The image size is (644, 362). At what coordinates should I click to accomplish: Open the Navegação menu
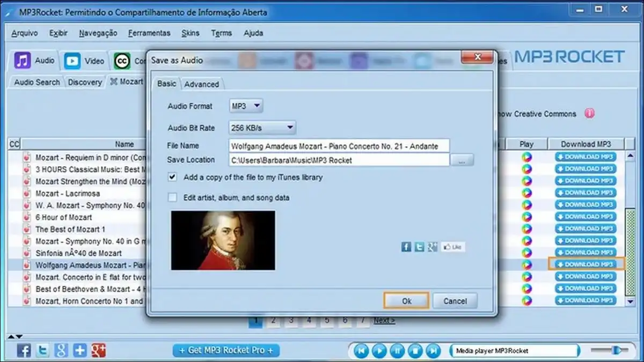(x=98, y=33)
